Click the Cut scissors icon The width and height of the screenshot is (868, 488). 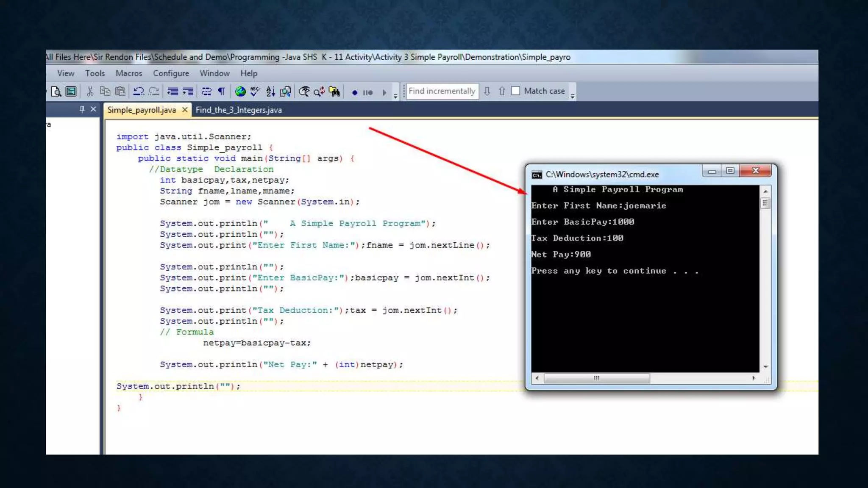90,91
